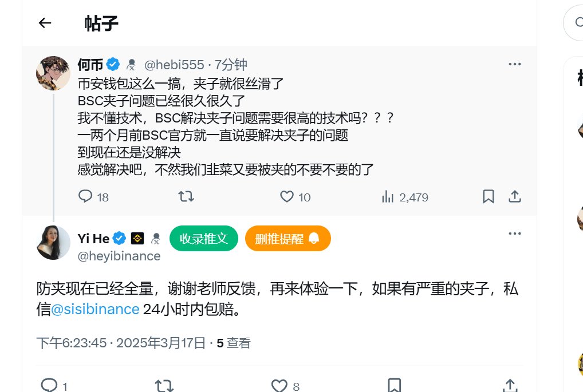
Task: View analytics showing 2,479 views
Action: tap(404, 197)
